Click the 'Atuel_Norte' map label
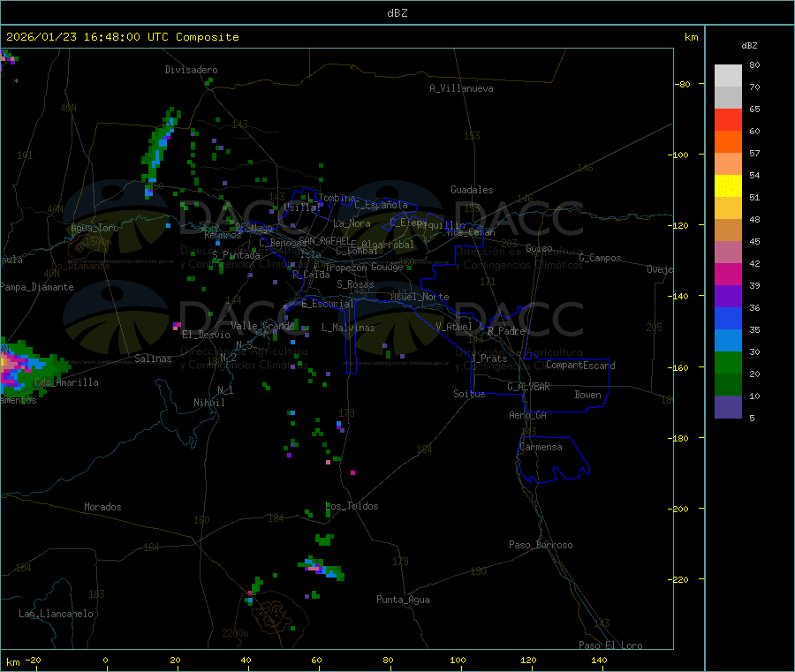Screen dimensions: 795x672 coord(420,297)
